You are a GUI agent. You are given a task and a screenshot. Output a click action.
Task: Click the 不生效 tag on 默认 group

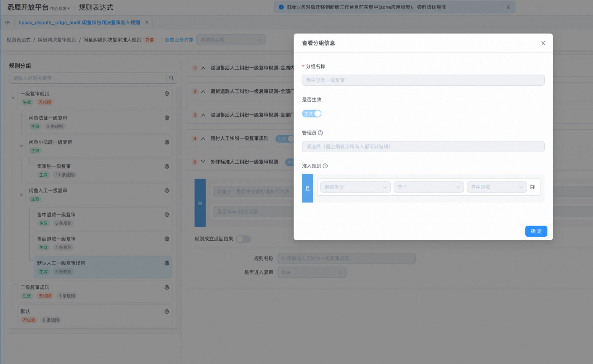pyautogui.click(x=29, y=320)
